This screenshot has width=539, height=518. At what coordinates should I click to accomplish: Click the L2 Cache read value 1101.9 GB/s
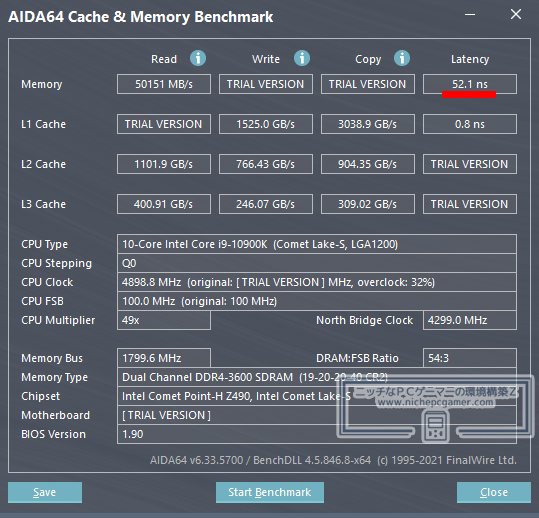pyautogui.click(x=164, y=164)
